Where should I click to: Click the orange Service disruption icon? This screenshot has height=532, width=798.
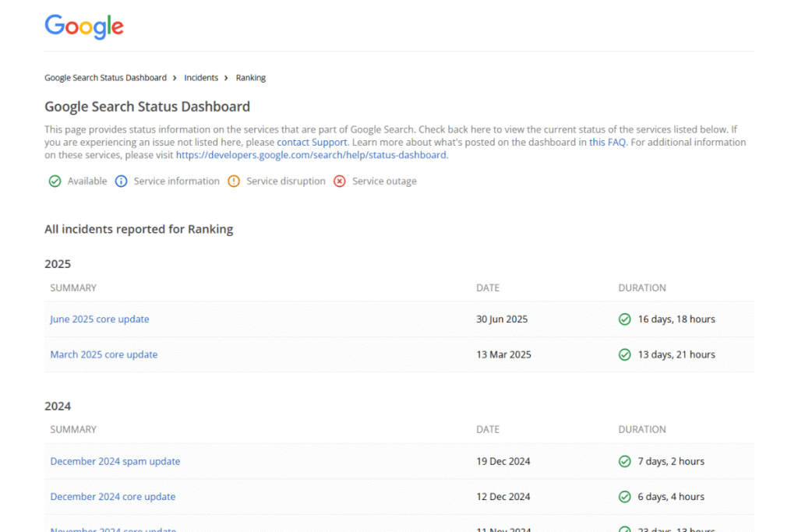(x=234, y=181)
